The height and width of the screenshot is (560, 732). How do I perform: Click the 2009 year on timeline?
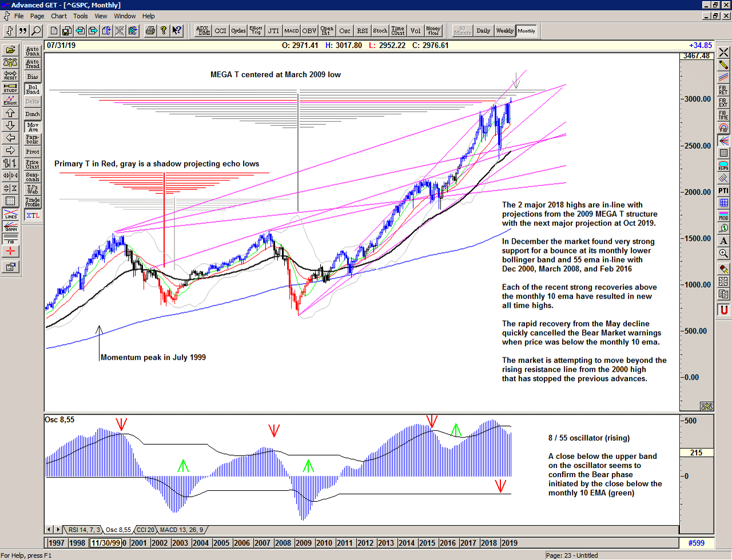pyautogui.click(x=303, y=543)
